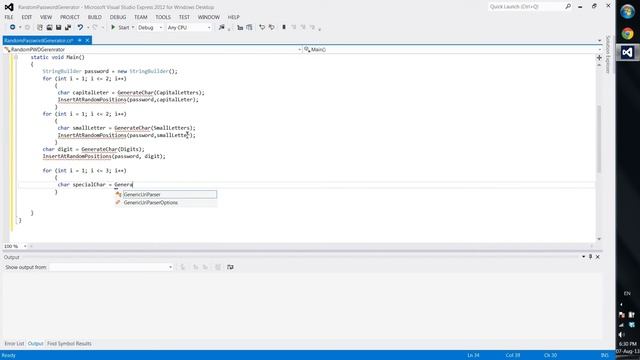Open the VIEW menu
This screenshot has width=640, height=360.
click(46, 17)
